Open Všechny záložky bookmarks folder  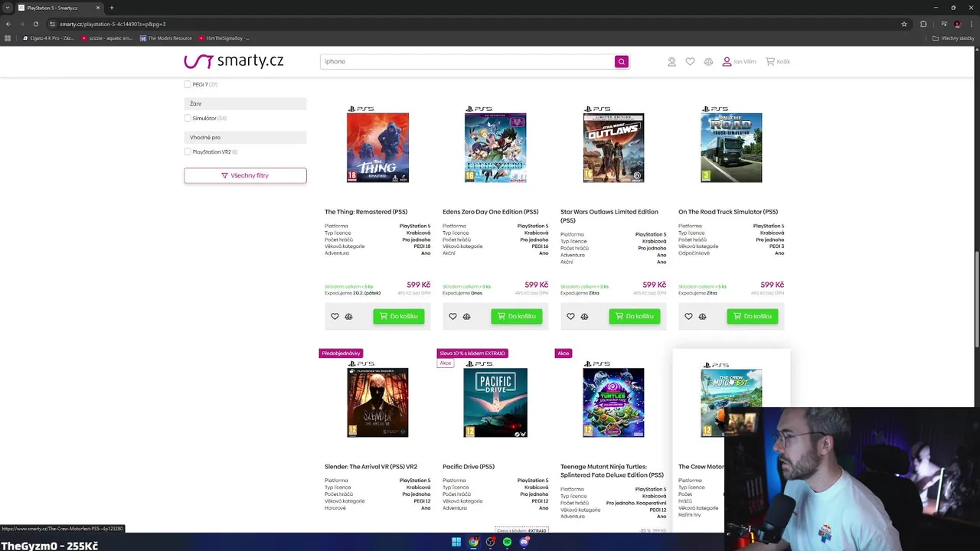point(954,37)
